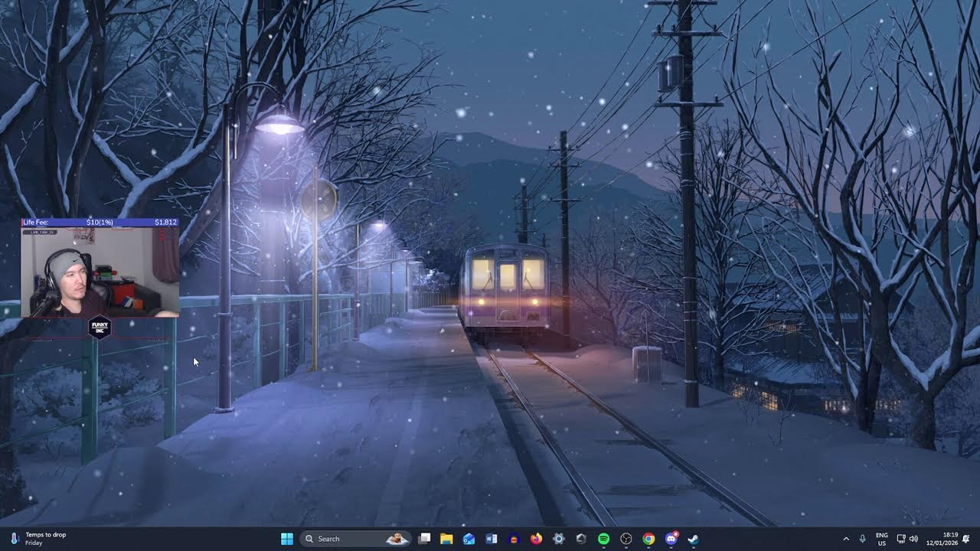Open Spotify from the taskbar

pyautogui.click(x=603, y=539)
